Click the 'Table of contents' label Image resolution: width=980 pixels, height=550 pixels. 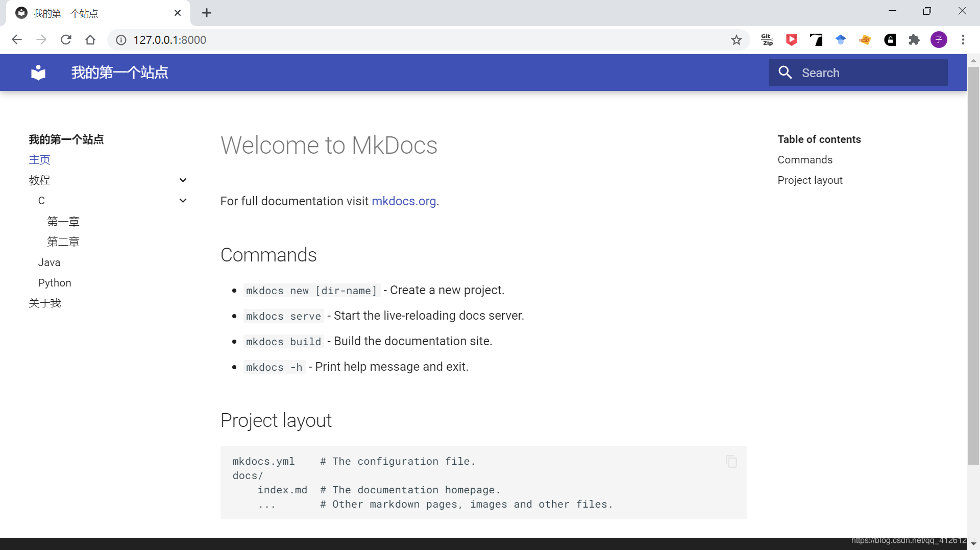pyautogui.click(x=819, y=139)
